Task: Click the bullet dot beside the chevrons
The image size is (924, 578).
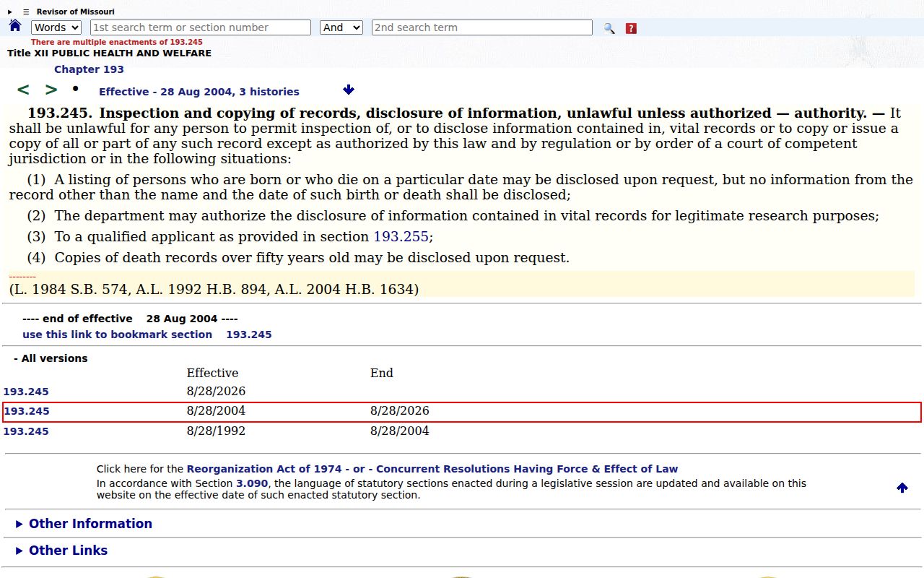Action: pos(75,88)
